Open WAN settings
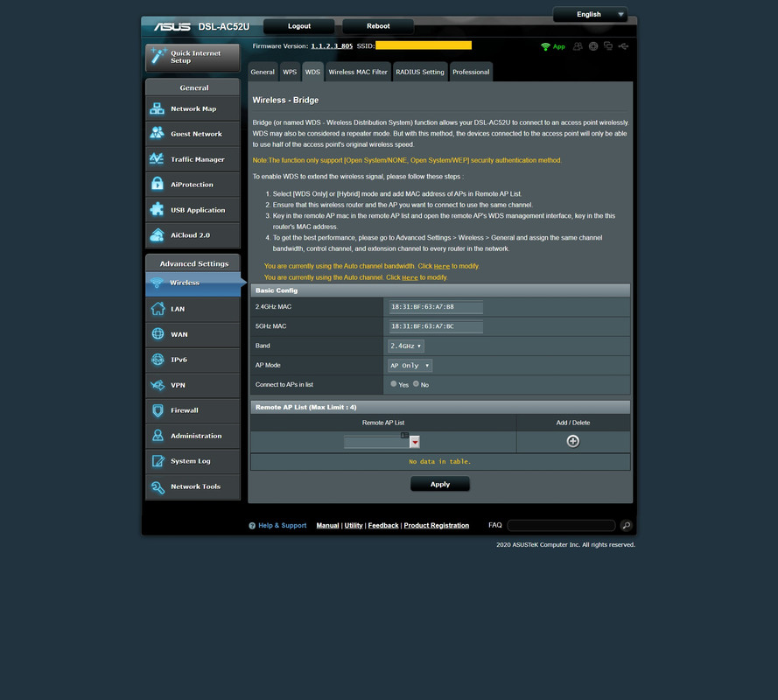 [x=193, y=334]
